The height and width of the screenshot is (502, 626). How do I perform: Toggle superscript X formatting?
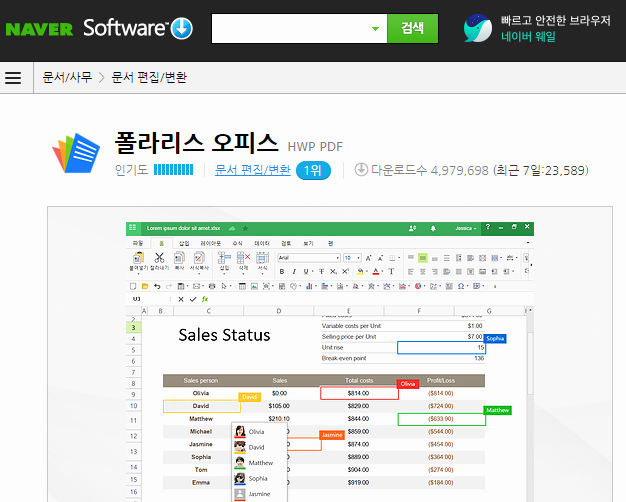point(346,272)
